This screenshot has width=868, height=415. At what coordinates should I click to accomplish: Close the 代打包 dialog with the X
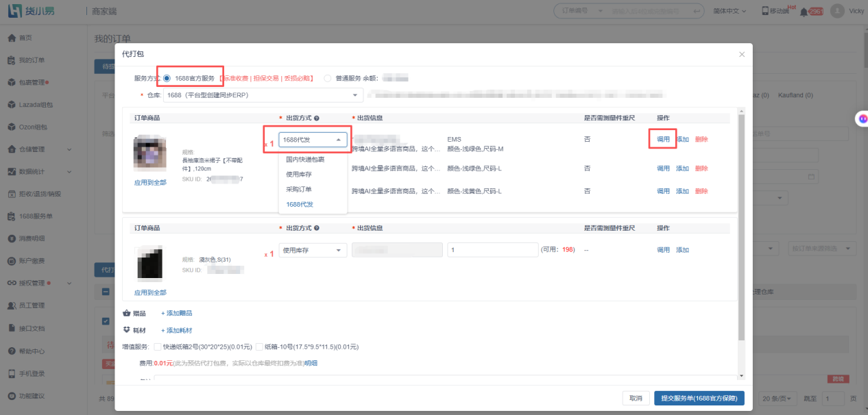pos(741,54)
